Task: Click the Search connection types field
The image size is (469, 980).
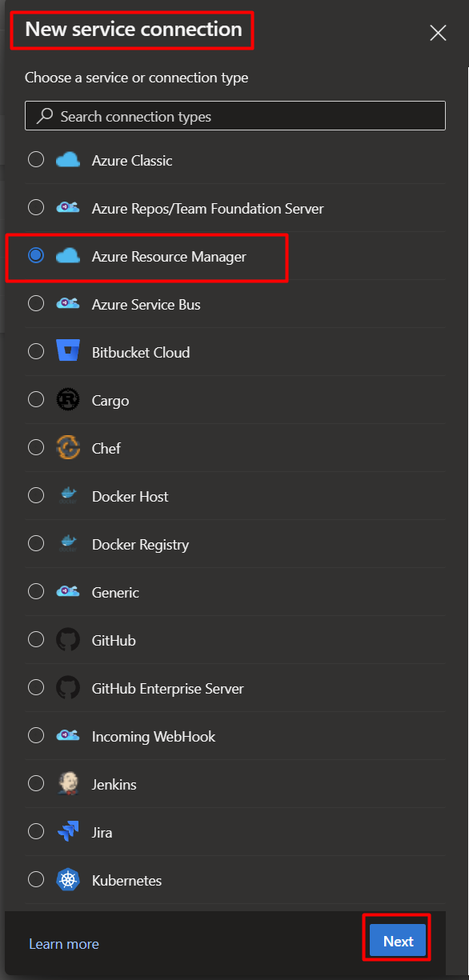Action: point(235,116)
